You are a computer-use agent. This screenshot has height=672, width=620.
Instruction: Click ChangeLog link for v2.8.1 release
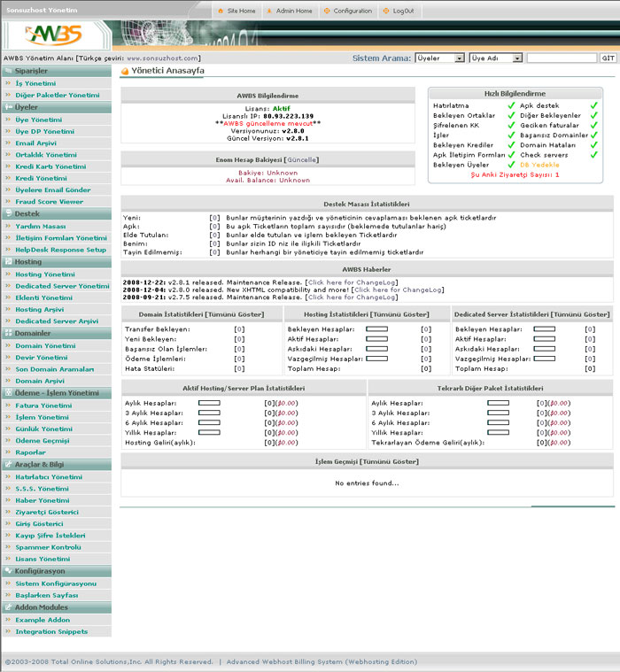click(x=353, y=282)
